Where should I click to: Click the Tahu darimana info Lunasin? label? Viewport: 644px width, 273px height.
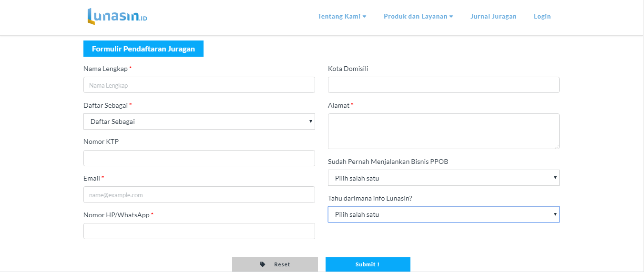pos(370,198)
